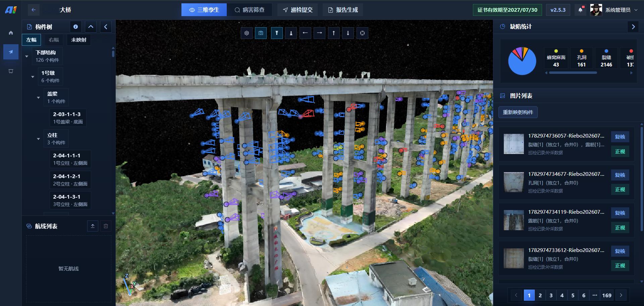
Task: Go to page 6 of image list
Action: click(584, 295)
